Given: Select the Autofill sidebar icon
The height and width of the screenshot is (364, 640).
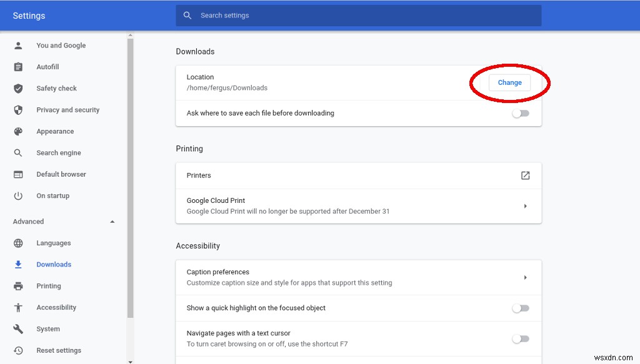Looking at the screenshot, I should point(18,67).
